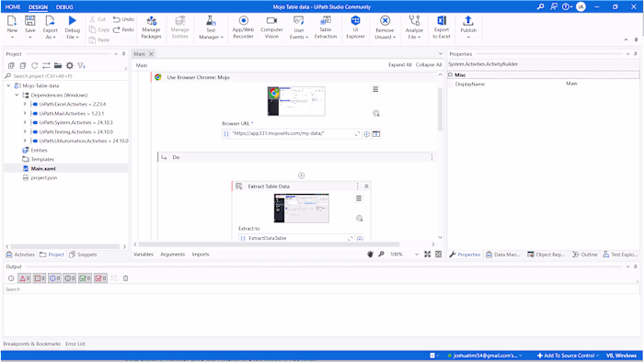Expand UiPath.Mail.Activities dependency
Screen dimensions: 644x362
(25, 113)
